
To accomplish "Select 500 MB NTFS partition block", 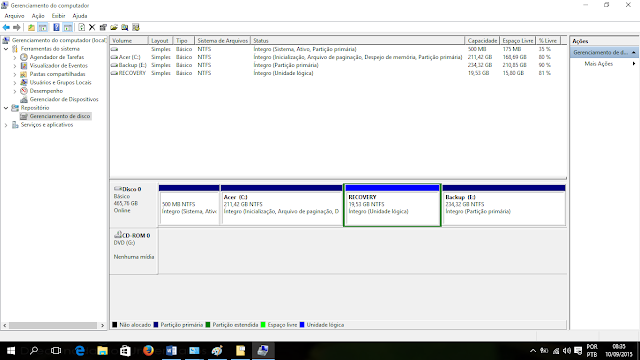I will click(x=189, y=205).
